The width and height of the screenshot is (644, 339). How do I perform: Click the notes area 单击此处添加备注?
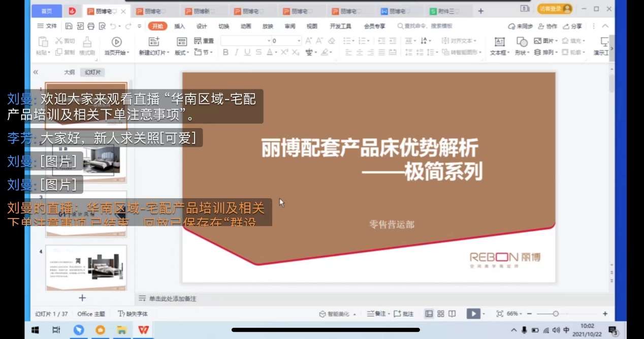pyautogui.click(x=172, y=299)
